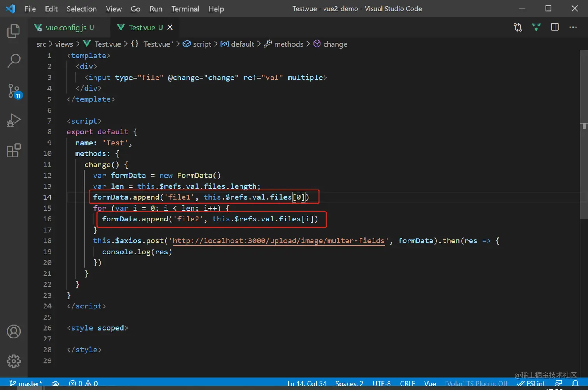Open the Edit menu
This screenshot has height=390, width=588.
[51, 9]
